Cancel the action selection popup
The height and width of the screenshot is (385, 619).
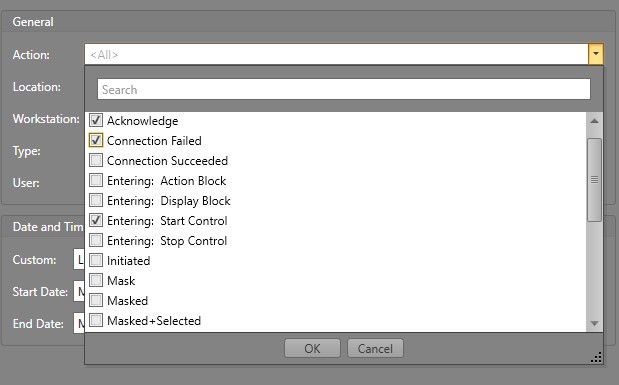(x=375, y=348)
